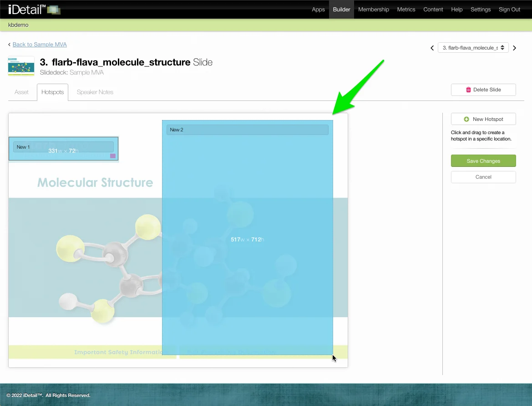Click the flarb-flava_molecule_structure slide title

[121, 62]
